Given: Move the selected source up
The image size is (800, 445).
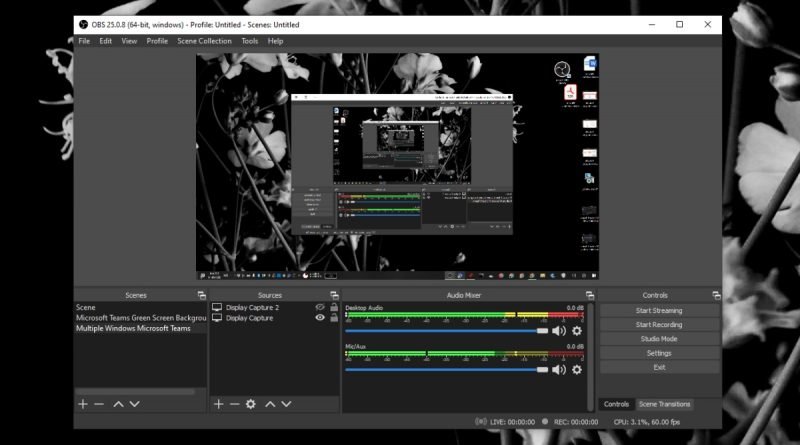Looking at the screenshot, I should pyautogui.click(x=270, y=404).
